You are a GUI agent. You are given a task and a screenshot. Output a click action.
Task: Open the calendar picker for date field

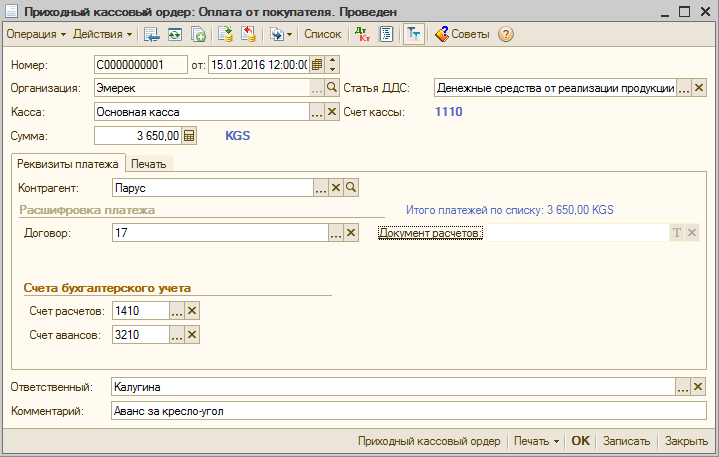(317, 65)
